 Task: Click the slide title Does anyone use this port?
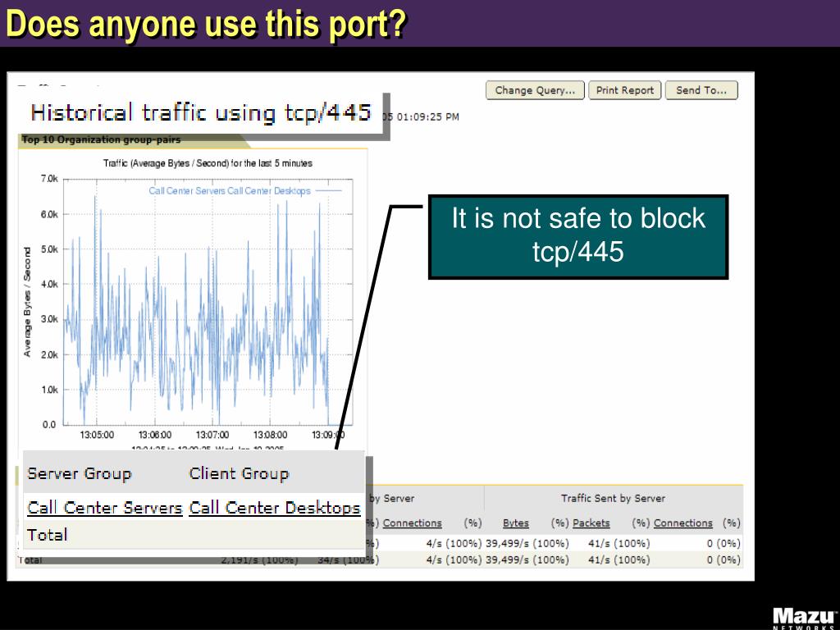click(x=207, y=24)
